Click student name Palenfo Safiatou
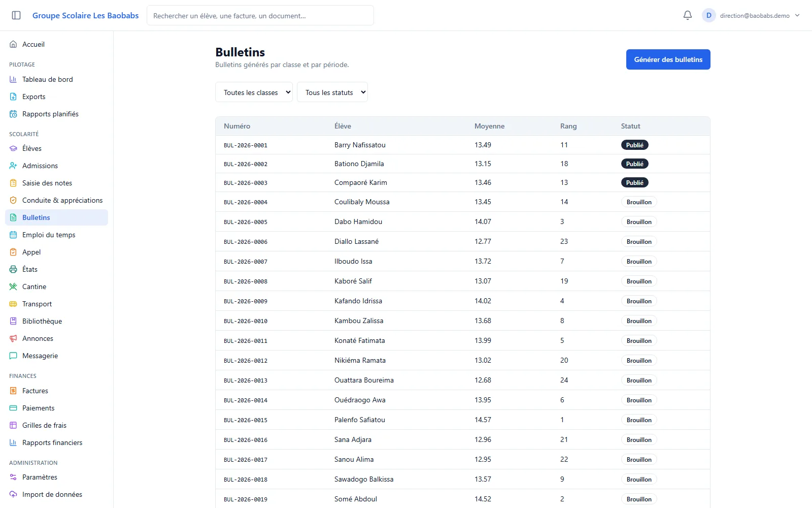The width and height of the screenshot is (812, 508). [x=360, y=420]
